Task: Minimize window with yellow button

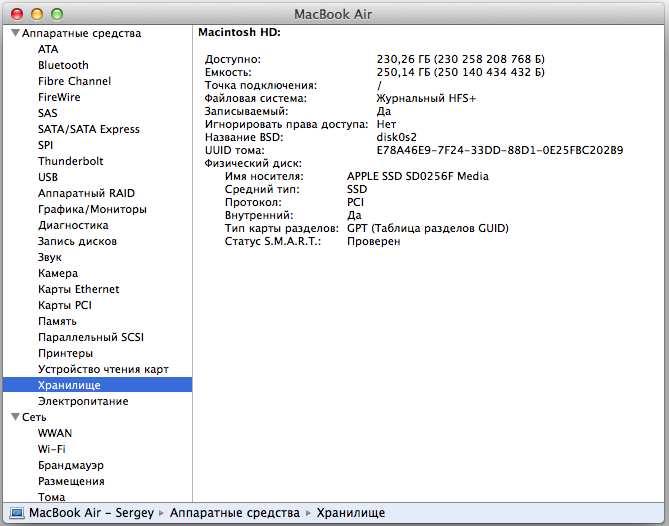Action: click(37, 14)
